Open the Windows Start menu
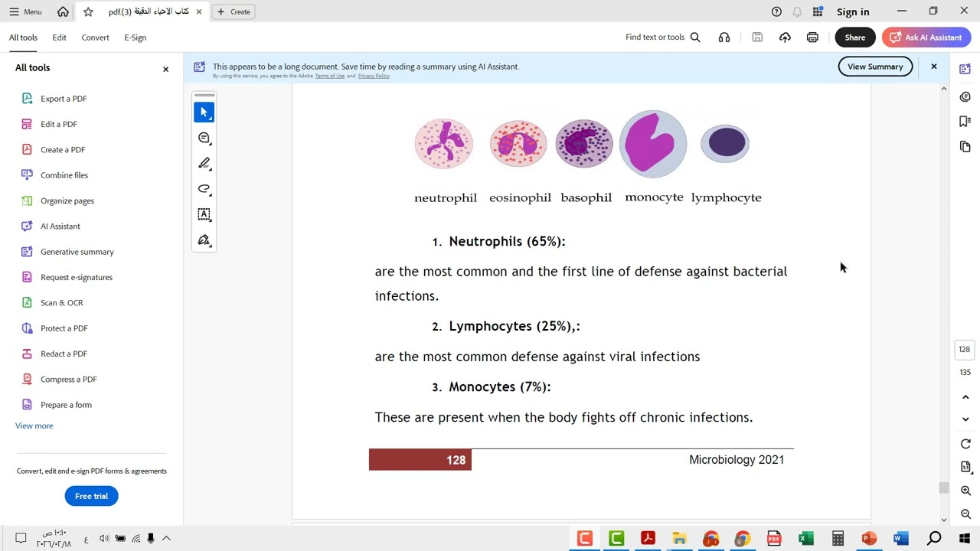 point(965,539)
